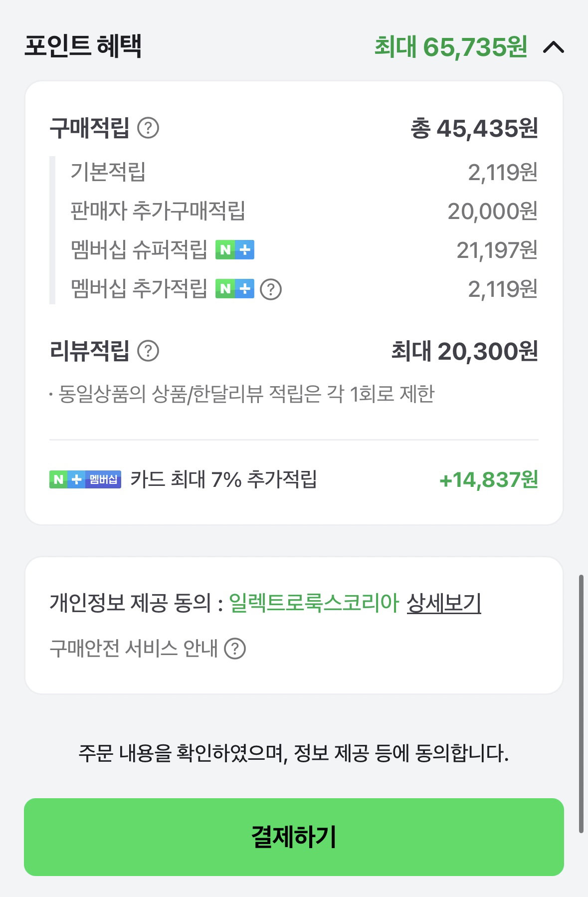Tap the 결제하기 payment button
Image resolution: width=588 pixels, height=897 pixels.
(294, 837)
